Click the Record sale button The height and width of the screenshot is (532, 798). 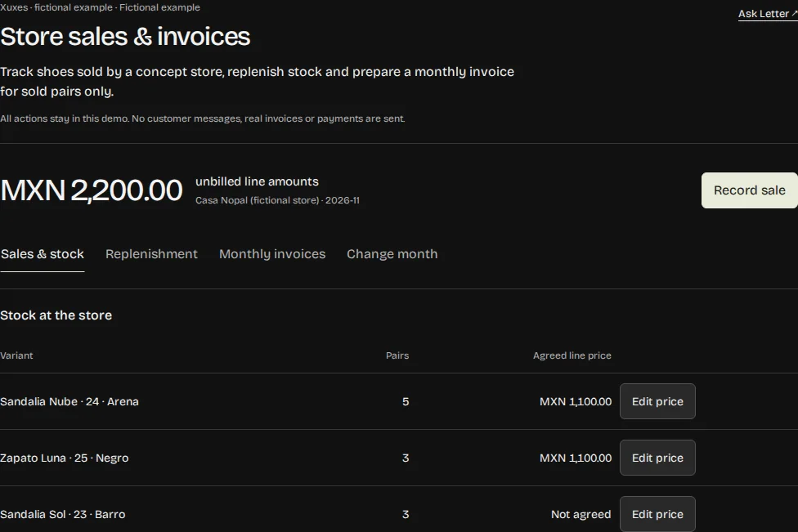(x=749, y=190)
